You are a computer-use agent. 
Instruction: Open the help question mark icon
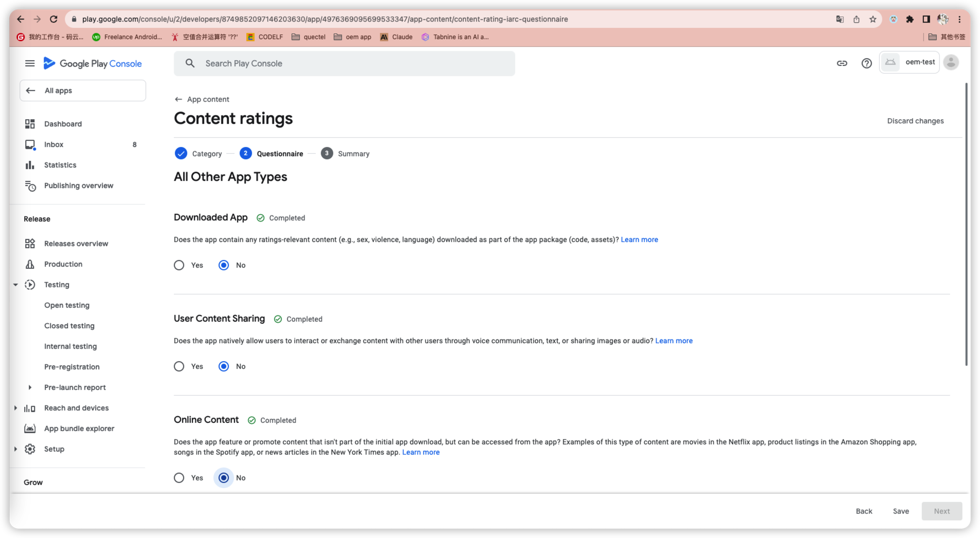[866, 63]
